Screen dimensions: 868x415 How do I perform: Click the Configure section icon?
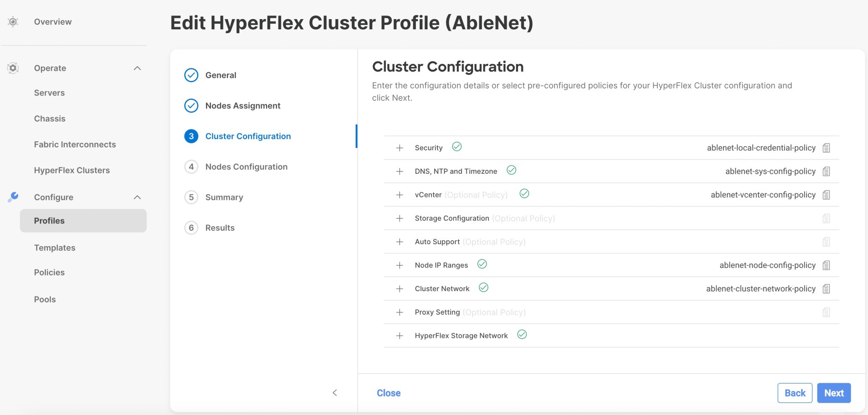click(x=13, y=197)
